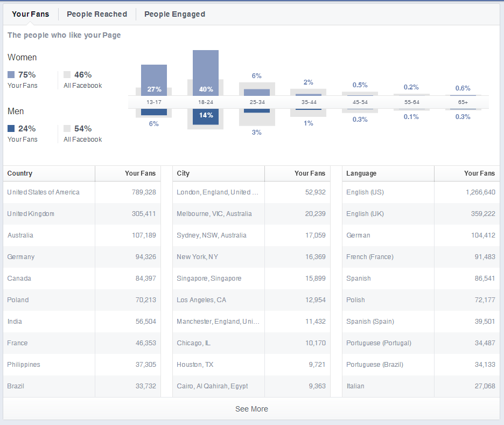Click the 52,932 London fans value
The width and height of the screenshot is (504, 425).
(x=316, y=192)
